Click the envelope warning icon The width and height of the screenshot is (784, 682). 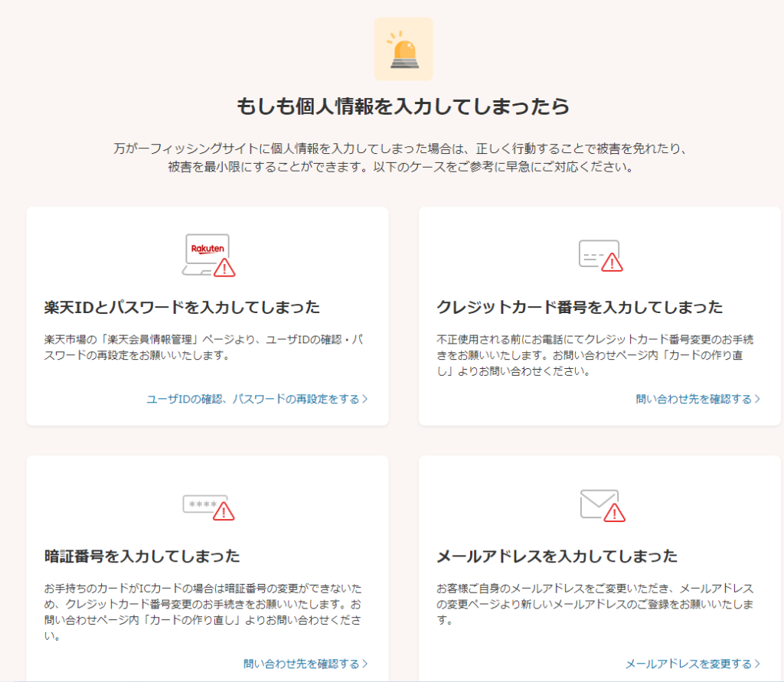click(602, 504)
